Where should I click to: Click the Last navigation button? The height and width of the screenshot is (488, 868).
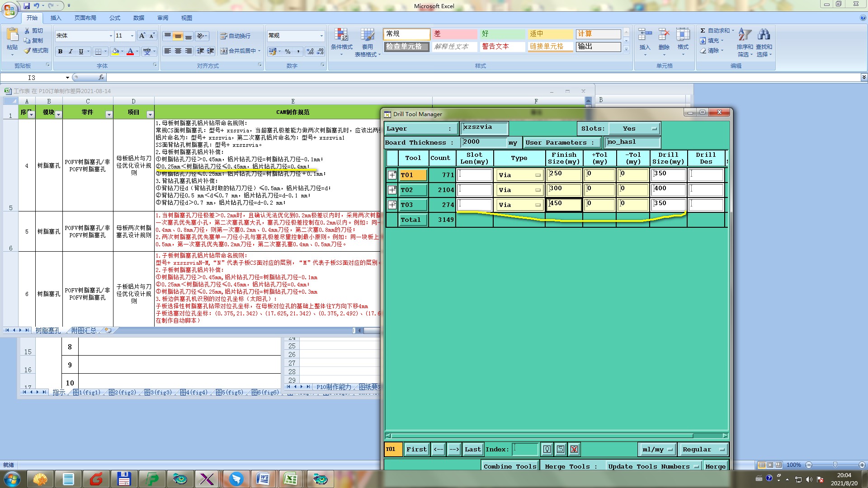pos(472,449)
